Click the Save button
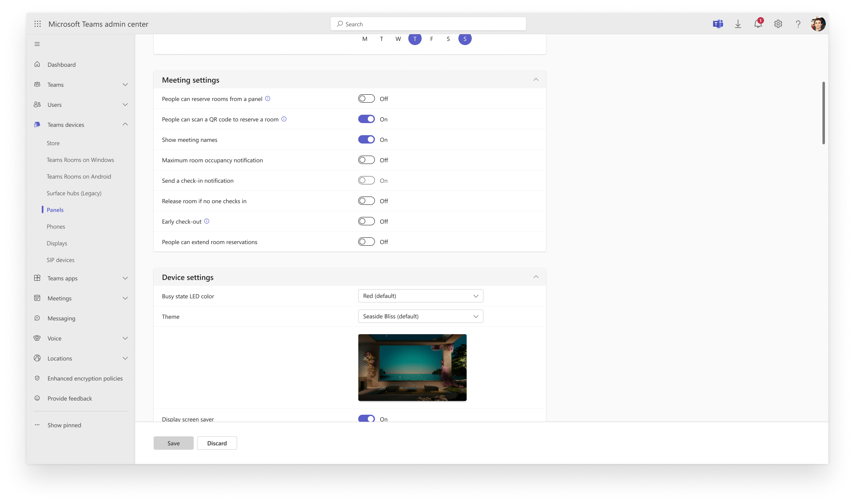This screenshot has height=504, width=855. click(x=173, y=443)
